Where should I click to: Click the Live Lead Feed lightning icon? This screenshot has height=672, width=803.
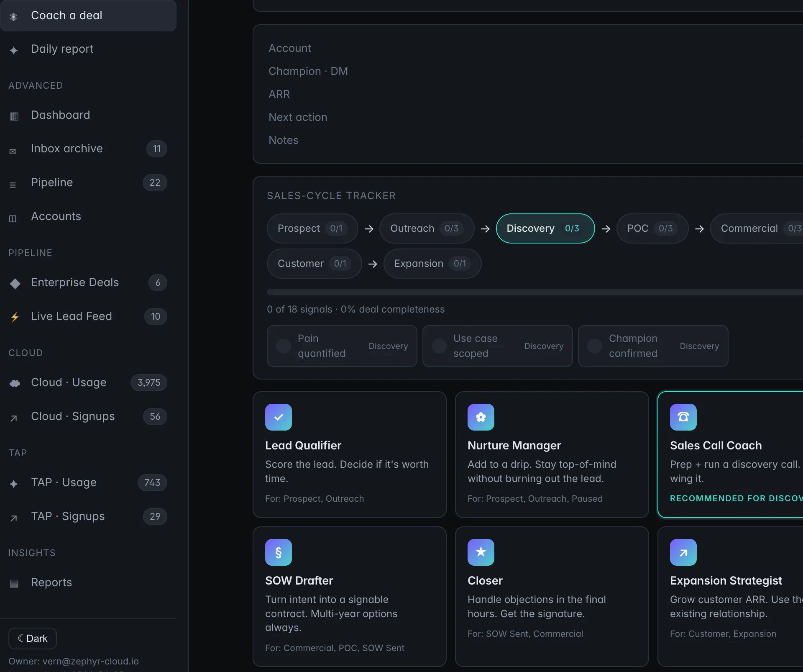15,317
